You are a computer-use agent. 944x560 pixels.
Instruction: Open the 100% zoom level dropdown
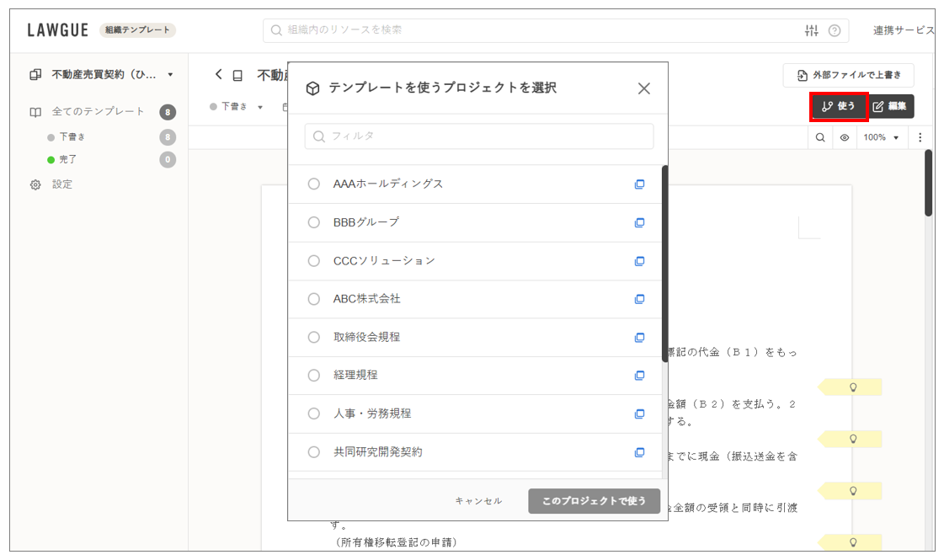(881, 137)
